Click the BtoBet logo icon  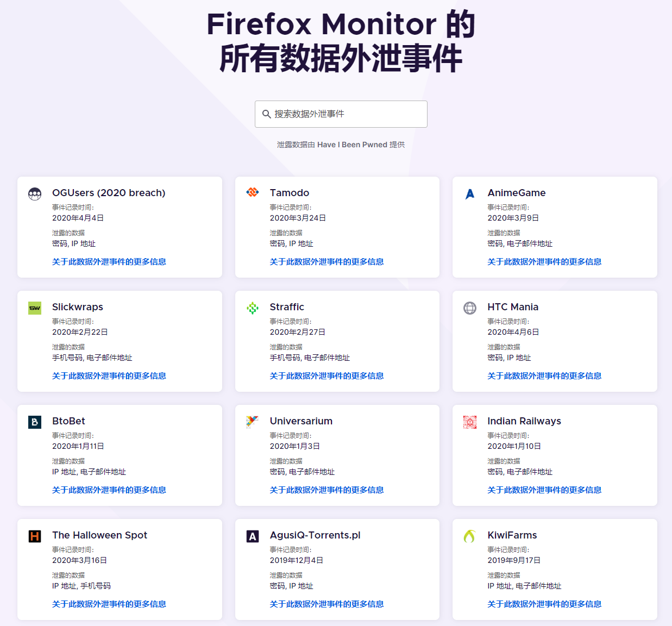pyautogui.click(x=34, y=422)
